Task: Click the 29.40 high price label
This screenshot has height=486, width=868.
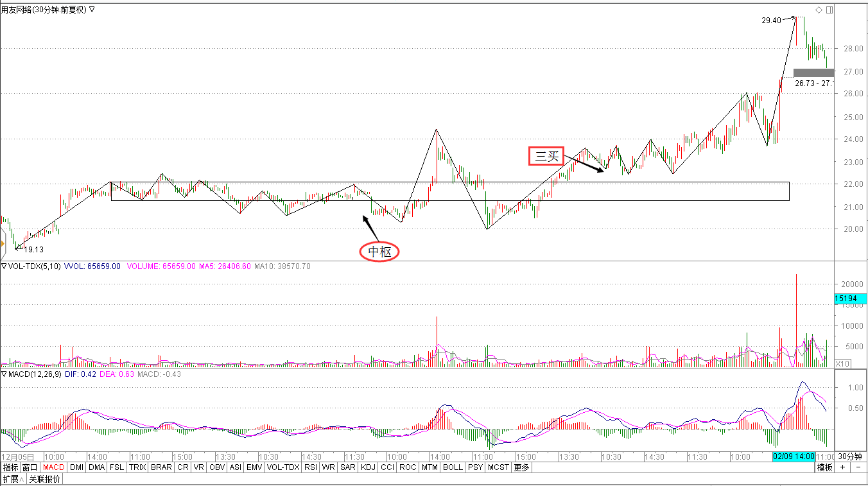Action: click(x=771, y=21)
